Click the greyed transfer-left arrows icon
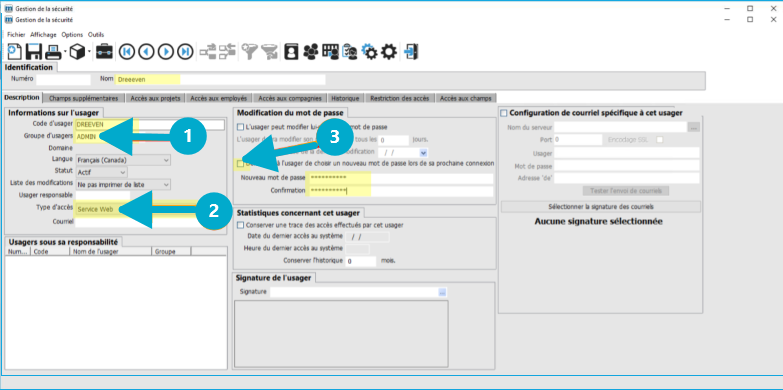783x390 pixels. tap(227, 51)
